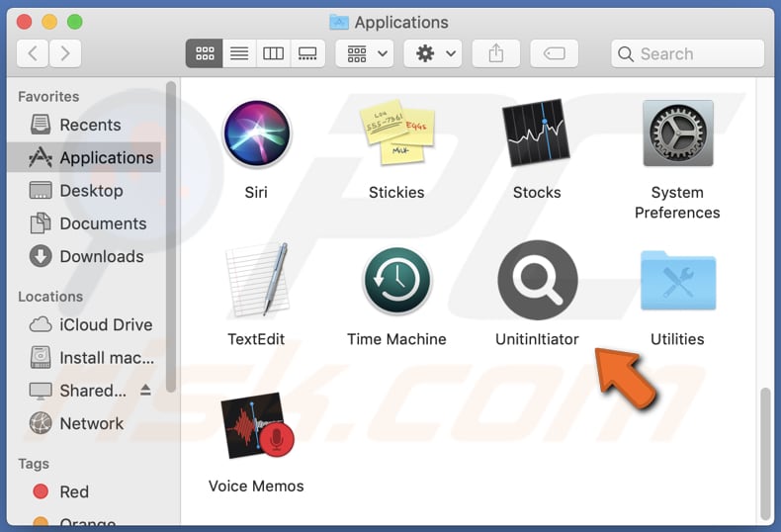This screenshot has width=781, height=532.
Task: Select Applications in the sidebar
Action: pyautogui.click(x=84, y=157)
